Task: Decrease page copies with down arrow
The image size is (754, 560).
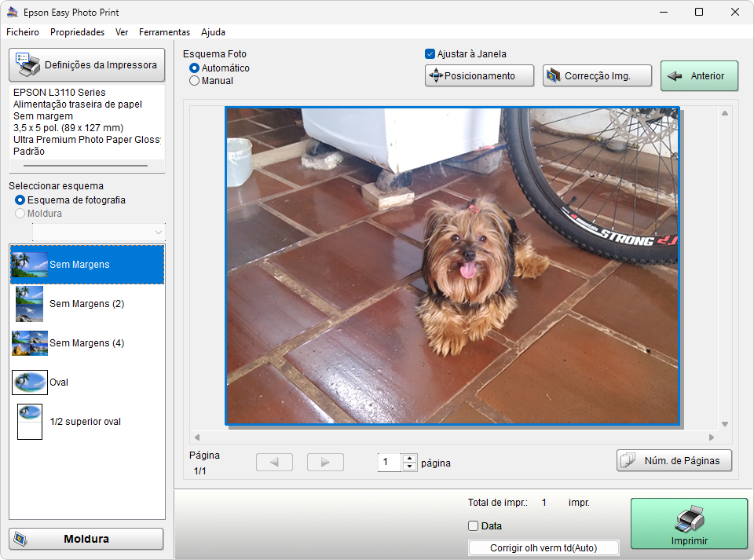Action: [x=410, y=467]
